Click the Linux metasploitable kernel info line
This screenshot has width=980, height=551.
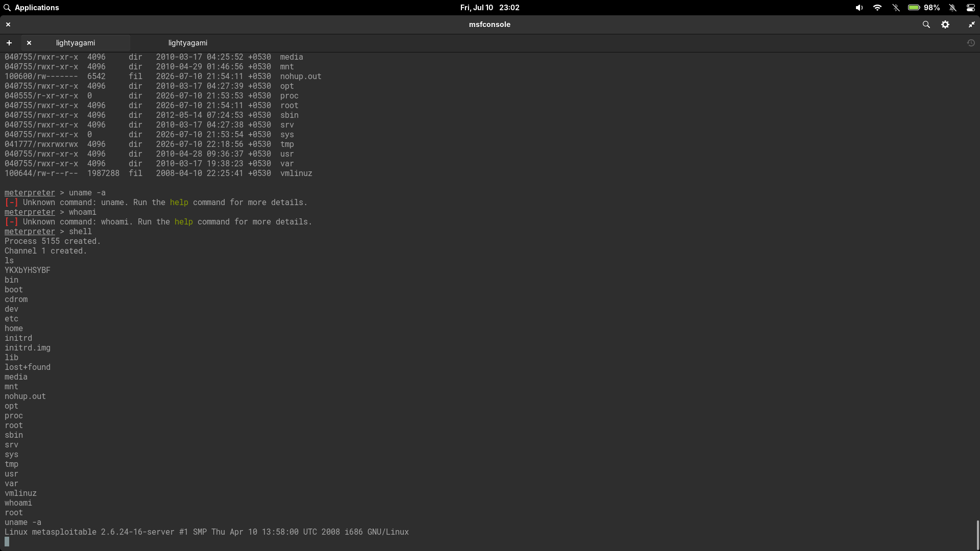point(207,532)
